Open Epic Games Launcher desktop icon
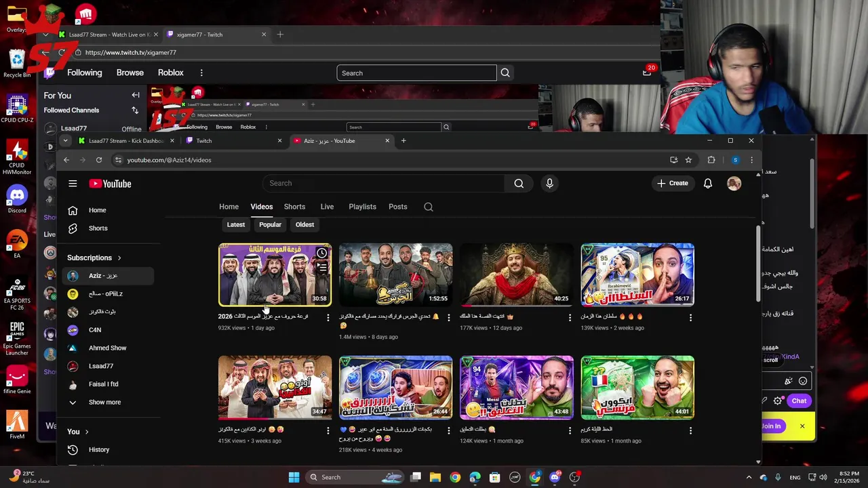Screen dimensions: 868x488 tap(17, 337)
